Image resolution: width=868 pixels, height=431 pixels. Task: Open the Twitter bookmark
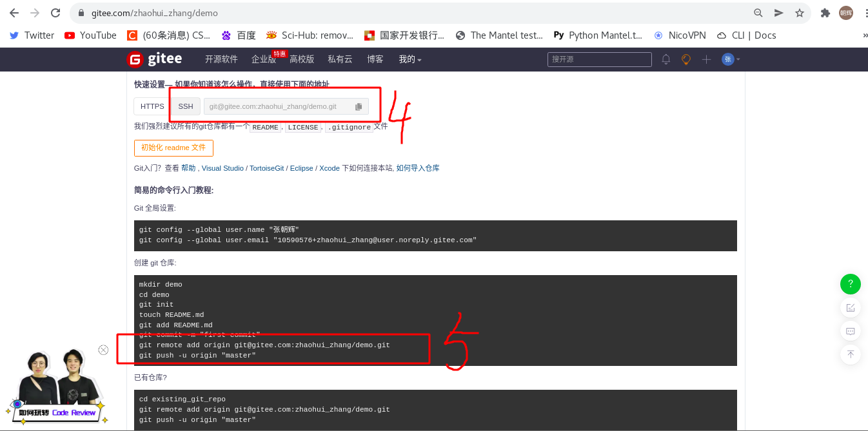coord(32,35)
